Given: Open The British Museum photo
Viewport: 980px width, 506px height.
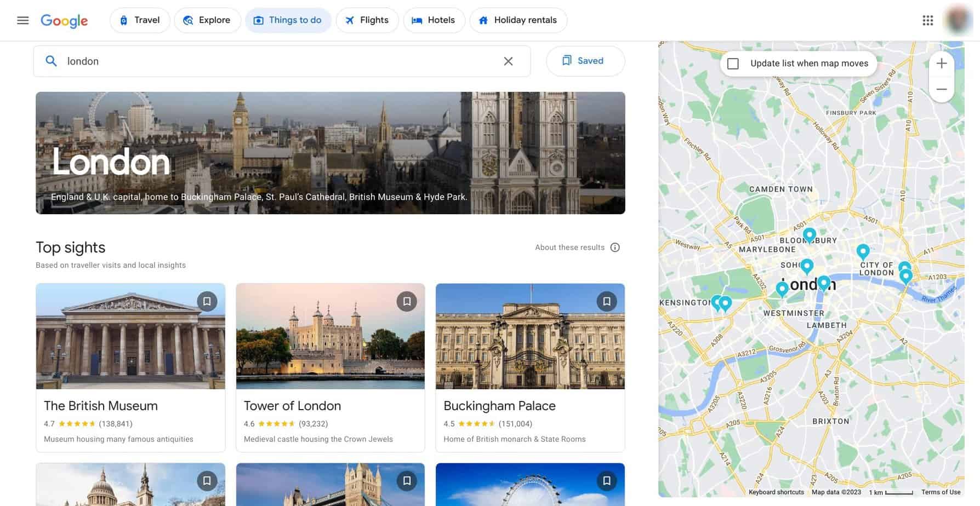Looking at the screenshot, I should 130,336.
